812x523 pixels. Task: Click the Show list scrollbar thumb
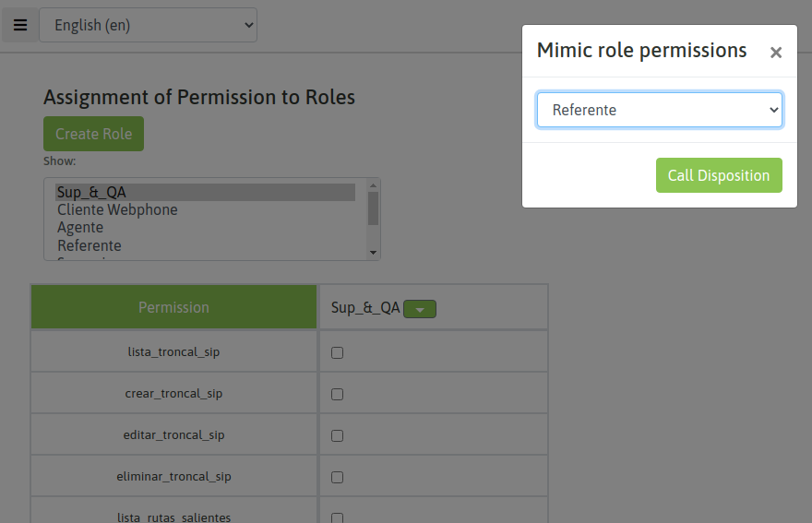pyautogui.click(x=373, y=208)
